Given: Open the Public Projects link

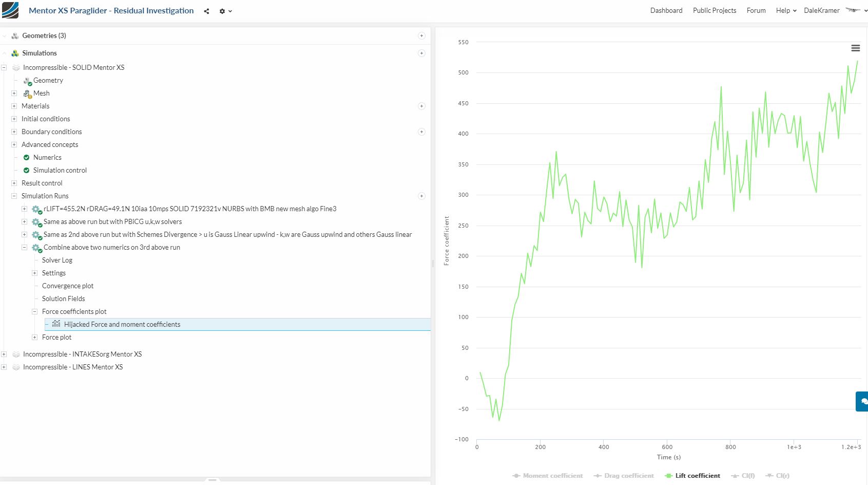Looking at the screenshot, I should (714, 11).
